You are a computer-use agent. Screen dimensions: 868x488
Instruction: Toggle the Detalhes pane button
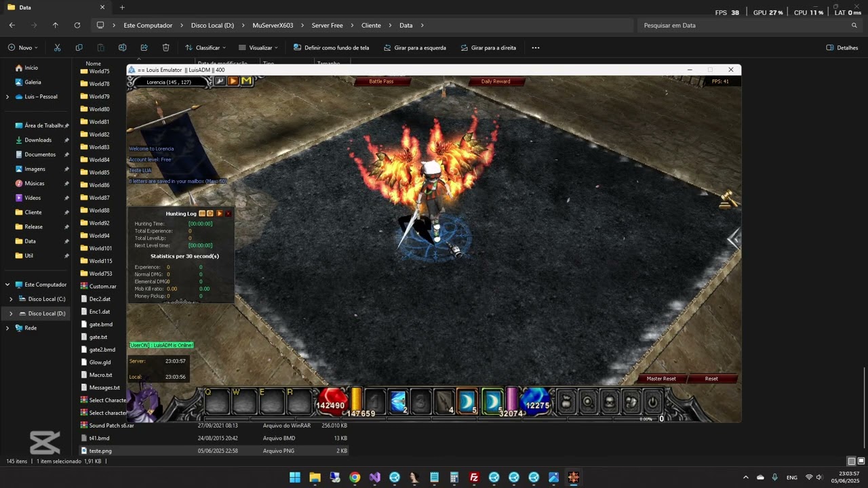point(842,48)
